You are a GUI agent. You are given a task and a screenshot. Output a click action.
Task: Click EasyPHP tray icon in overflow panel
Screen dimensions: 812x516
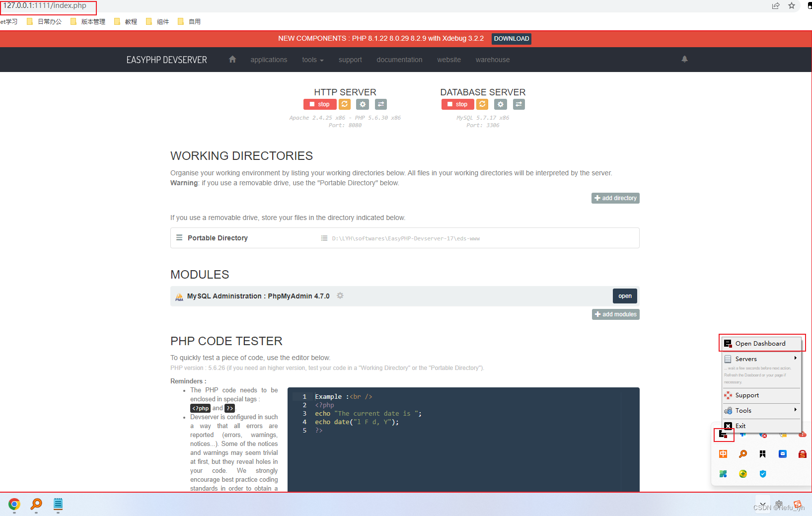click(724, 435)
